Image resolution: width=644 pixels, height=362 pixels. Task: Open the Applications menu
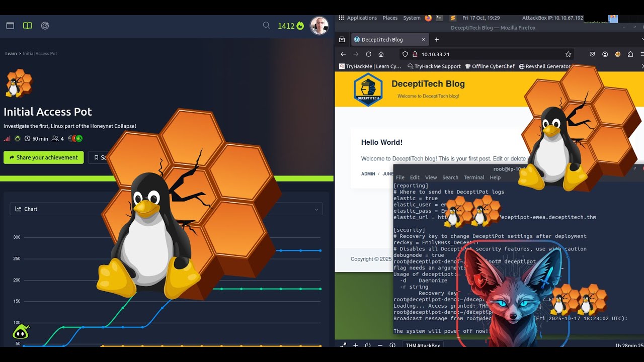(362, 18)
